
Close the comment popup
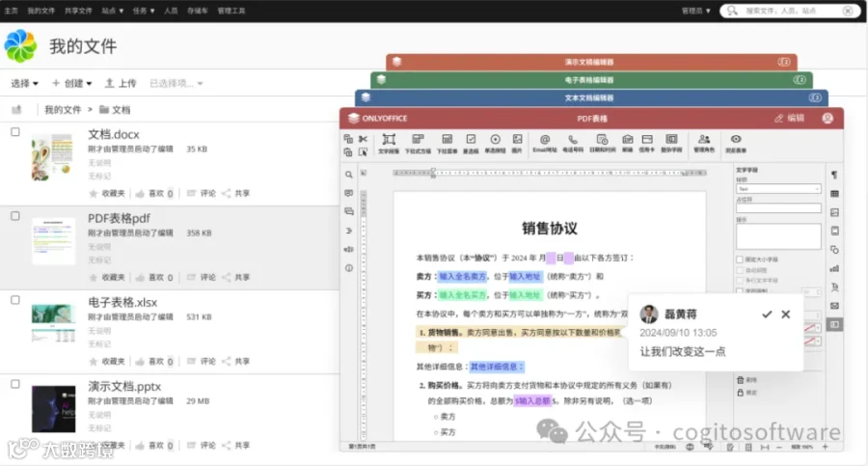click(785, 315)
